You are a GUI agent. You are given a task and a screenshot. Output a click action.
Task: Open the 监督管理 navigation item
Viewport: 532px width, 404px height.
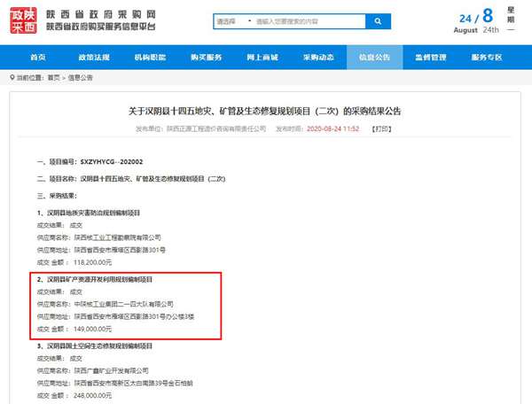[430, 57]
